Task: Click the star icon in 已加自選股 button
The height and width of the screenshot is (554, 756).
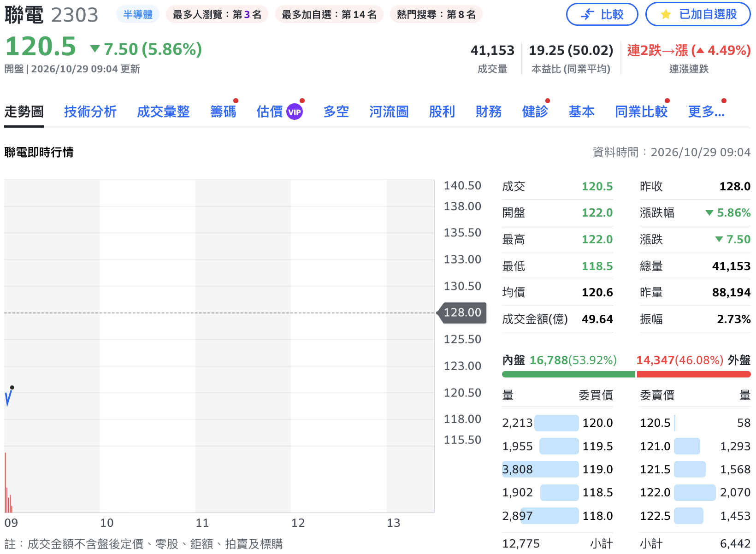Action: tap(666, 15)
